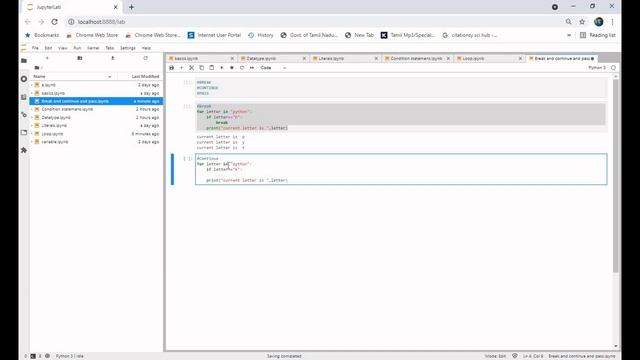Open the Tabs menu
Image resolution: width=640 pixels, height=360 pixels.
pos(110,48)
